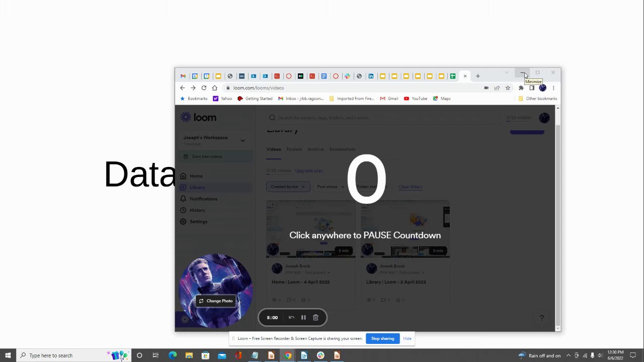The image size is (644, 362).
Task: Open the Created by me filter dropdown
Action: (x=288, y=187)
